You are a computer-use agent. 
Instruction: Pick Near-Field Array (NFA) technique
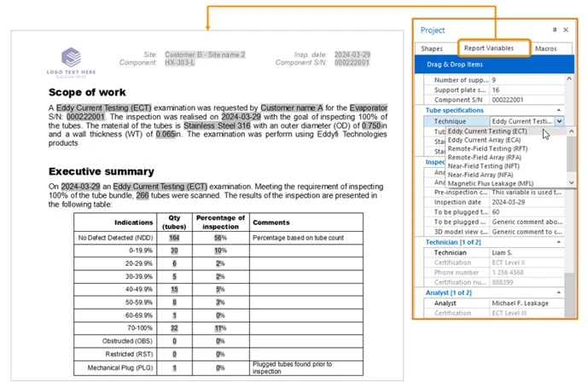coord(480,175)
